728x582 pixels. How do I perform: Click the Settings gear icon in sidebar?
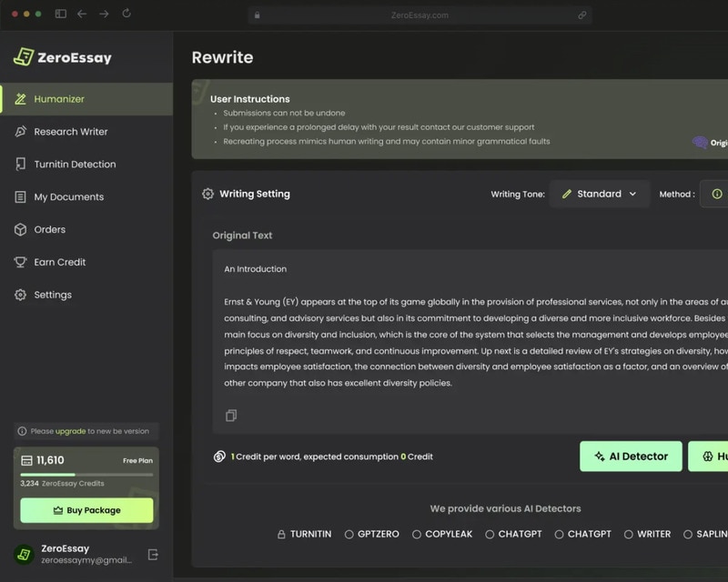pos(21,296)
